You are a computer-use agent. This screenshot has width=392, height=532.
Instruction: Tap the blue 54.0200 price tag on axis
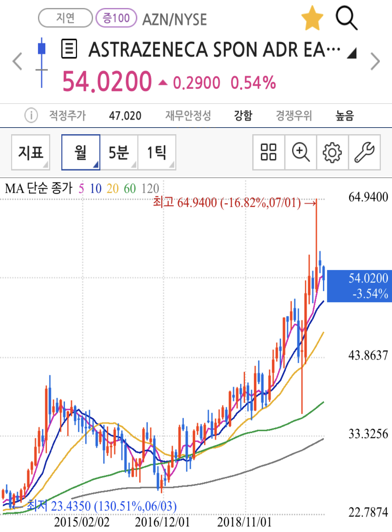[359, 286]
